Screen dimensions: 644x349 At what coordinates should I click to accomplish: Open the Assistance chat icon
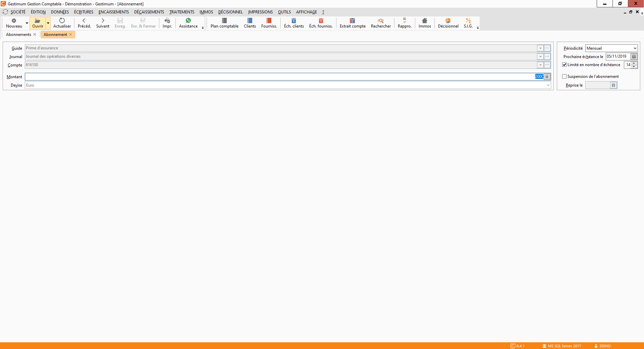click(x=188, y=21)
